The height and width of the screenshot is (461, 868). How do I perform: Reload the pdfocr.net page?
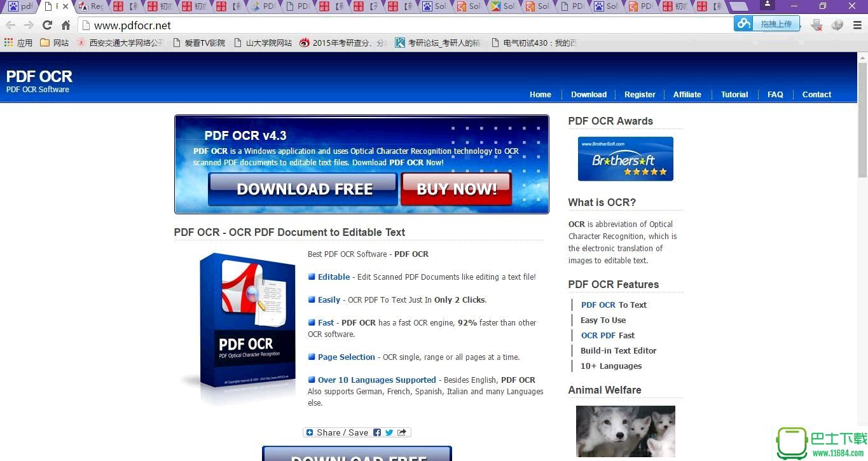pos(47,25)
